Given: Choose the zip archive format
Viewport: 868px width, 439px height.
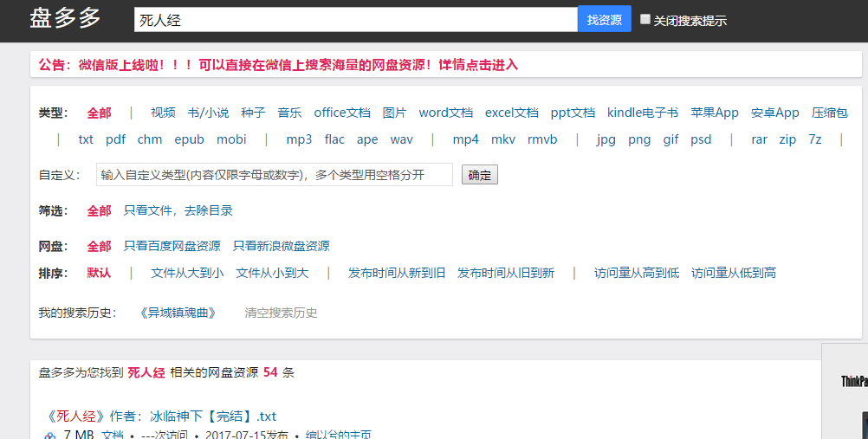Looking at the screenshot, I should [787, 139].
